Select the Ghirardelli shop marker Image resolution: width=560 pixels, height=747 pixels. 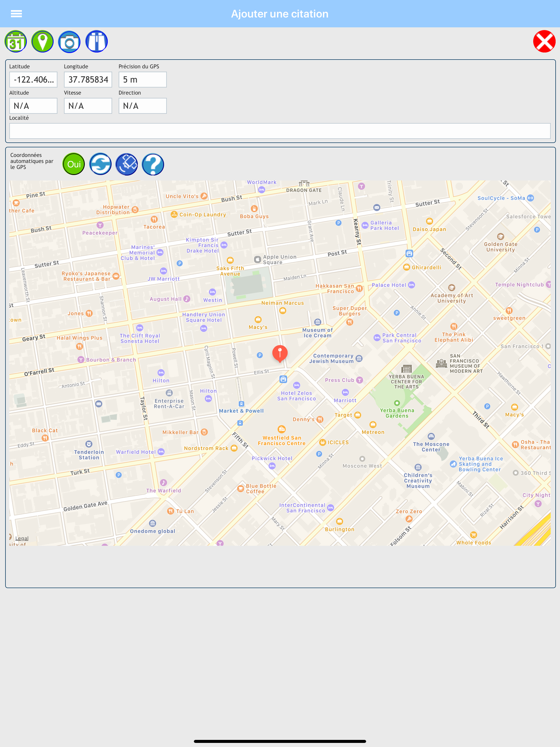[x=406, y=267]
